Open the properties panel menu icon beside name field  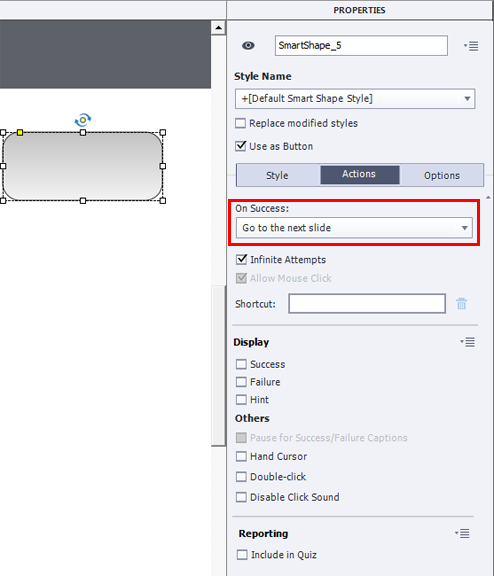coord(471,46)
